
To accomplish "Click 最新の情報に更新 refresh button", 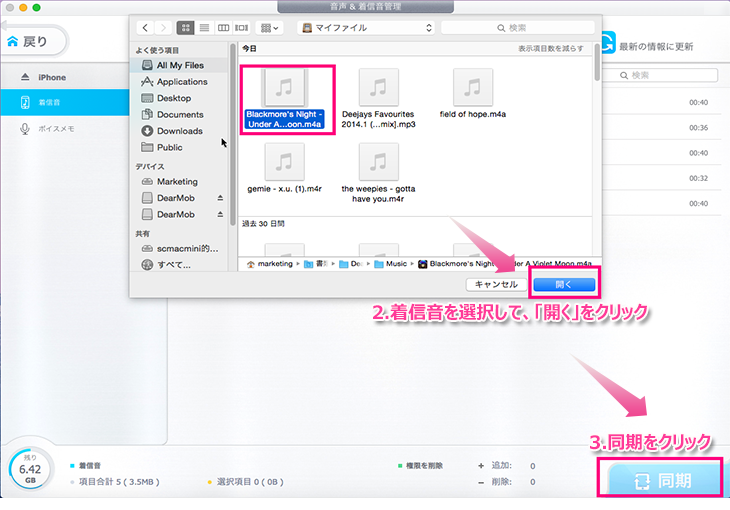I will 648,45.
